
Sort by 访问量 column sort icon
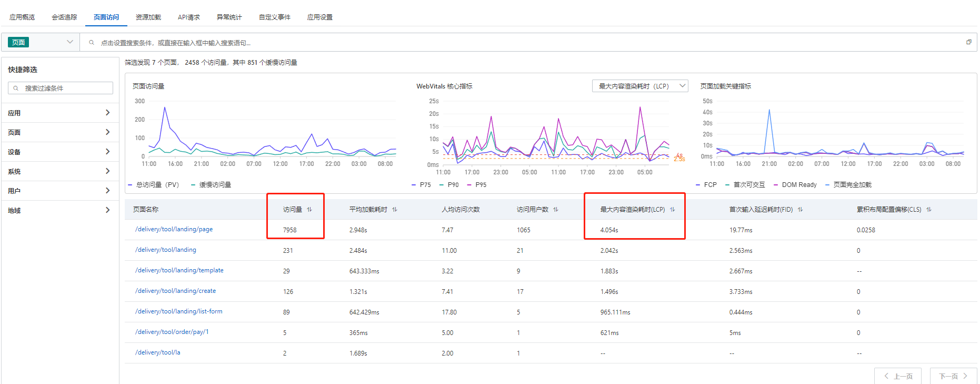(x=309, y=210)
